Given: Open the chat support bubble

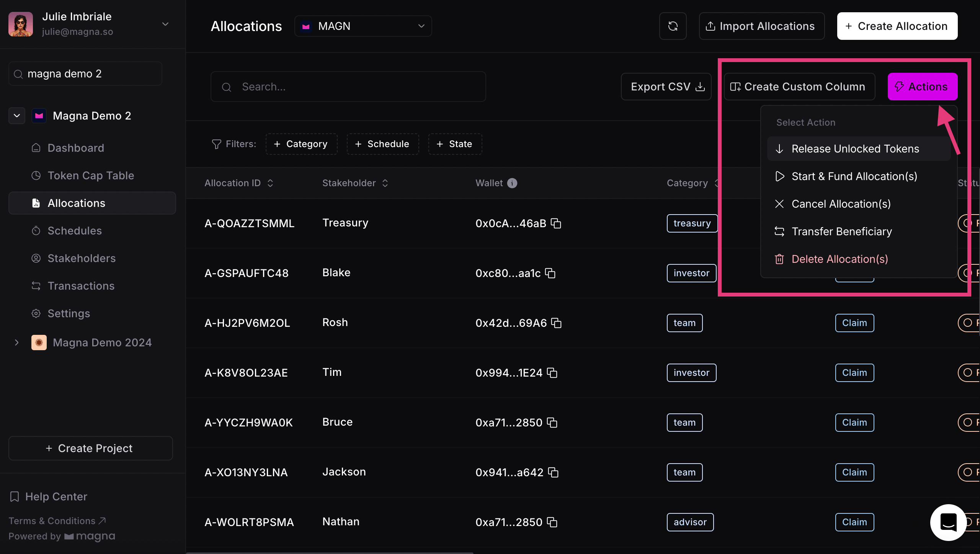Looking at the screenshot, I should click(x=948, y=522).
